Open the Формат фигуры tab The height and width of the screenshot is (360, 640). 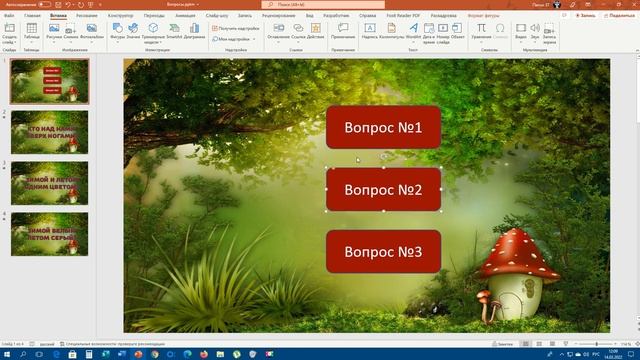(483, 16)
